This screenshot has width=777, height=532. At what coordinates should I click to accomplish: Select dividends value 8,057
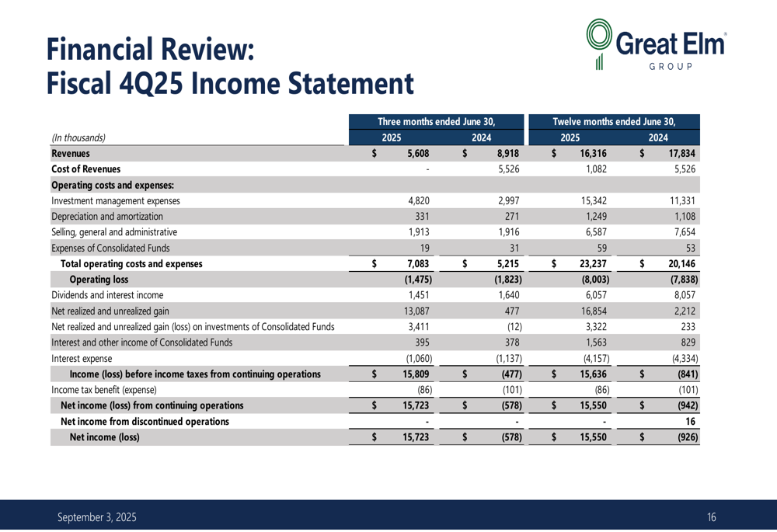pyautogui.click(x=684, y=295)
